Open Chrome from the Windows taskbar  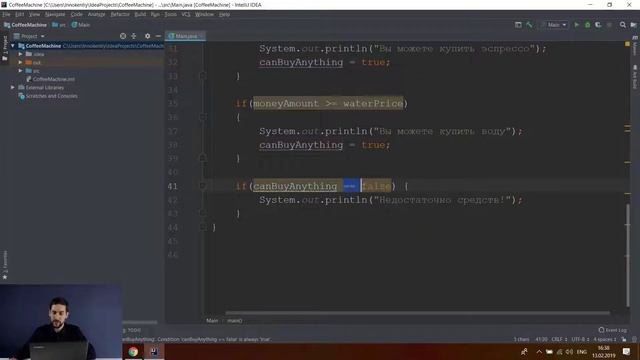click(133, 352)
